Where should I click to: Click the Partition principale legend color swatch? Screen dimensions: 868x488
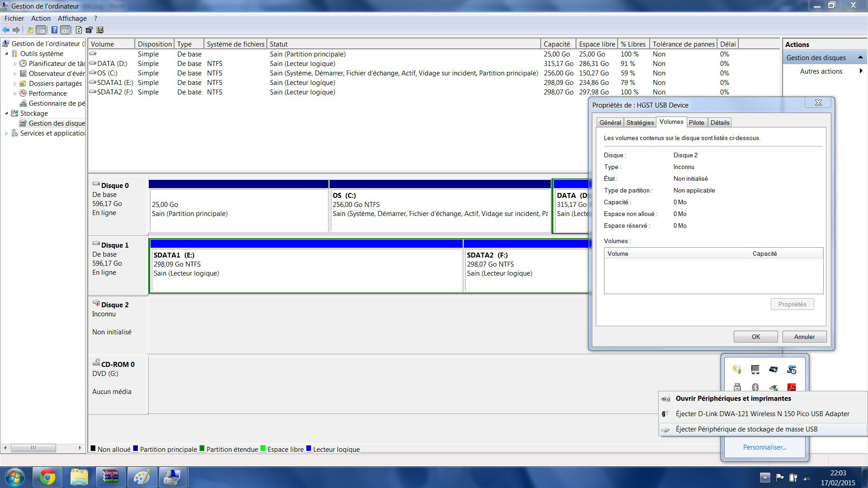(136, 449)
